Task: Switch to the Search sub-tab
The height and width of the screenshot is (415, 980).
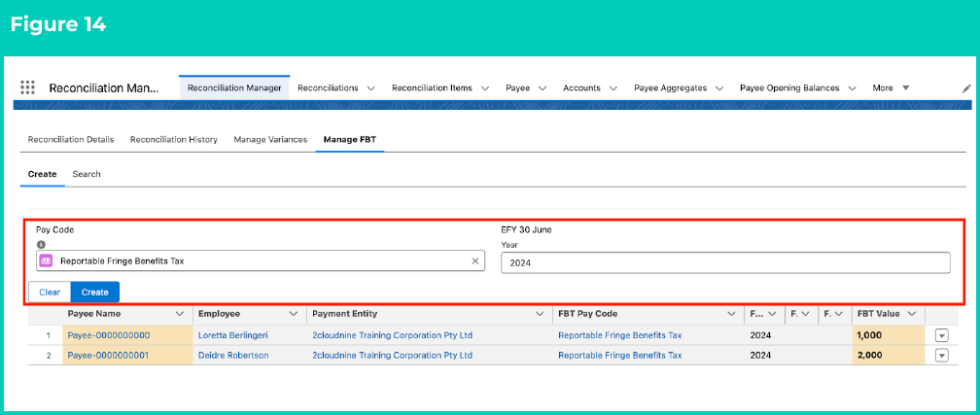Action: click(x=87, y=174)
